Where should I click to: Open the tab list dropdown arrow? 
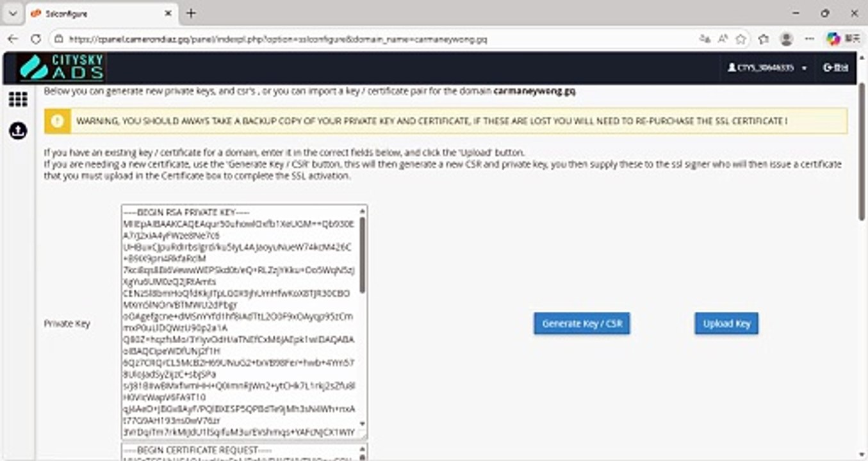coord(12,13)
